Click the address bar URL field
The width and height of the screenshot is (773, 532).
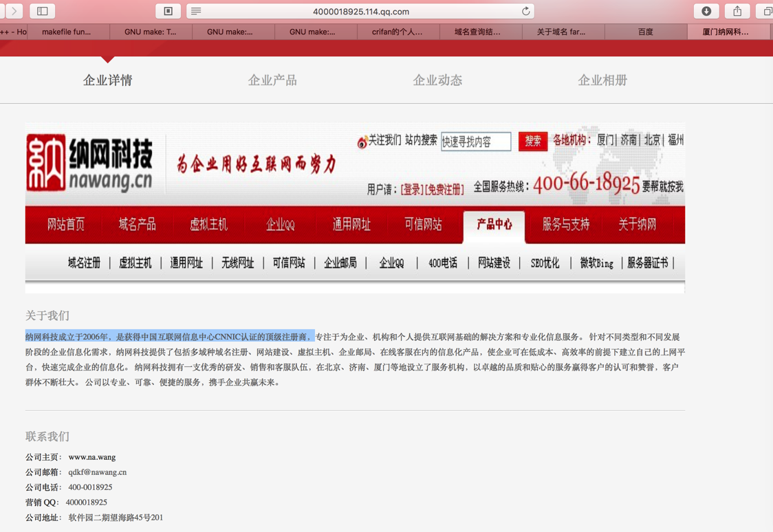click(360, 11)
